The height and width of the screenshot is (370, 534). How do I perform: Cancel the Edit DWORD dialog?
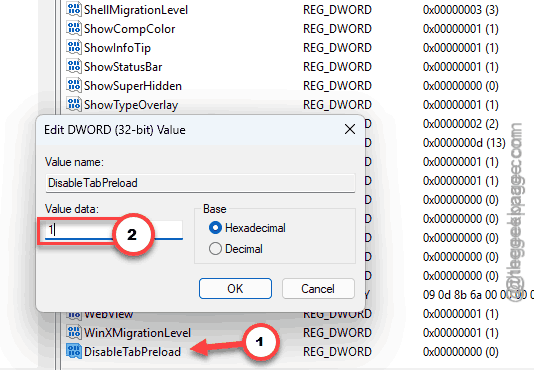318,289
